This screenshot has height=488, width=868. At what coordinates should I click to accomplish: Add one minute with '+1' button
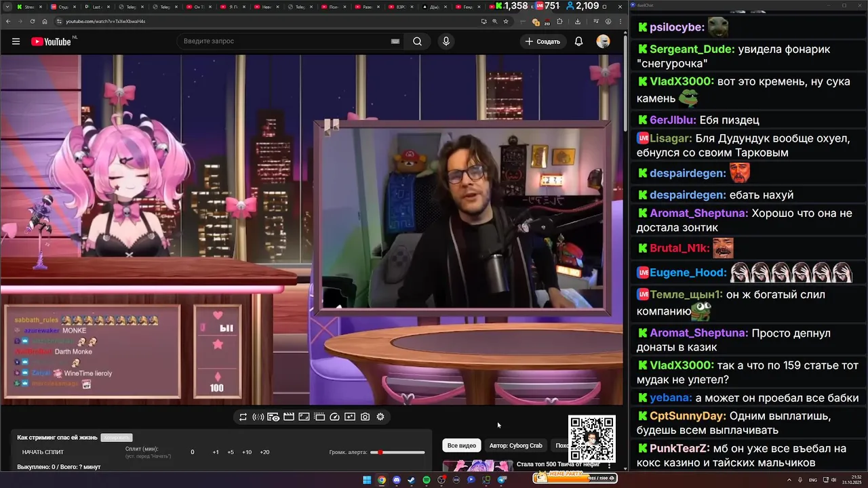tap(216, 452)
